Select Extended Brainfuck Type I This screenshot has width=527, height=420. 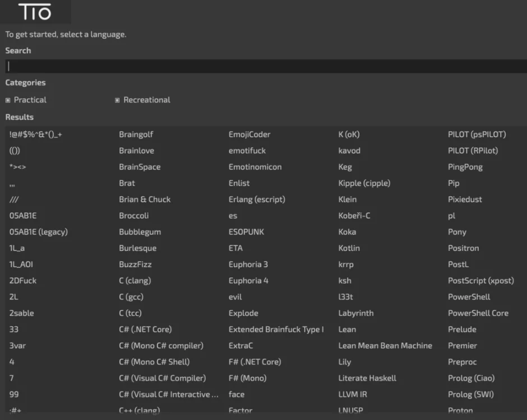tap(276, 329)
